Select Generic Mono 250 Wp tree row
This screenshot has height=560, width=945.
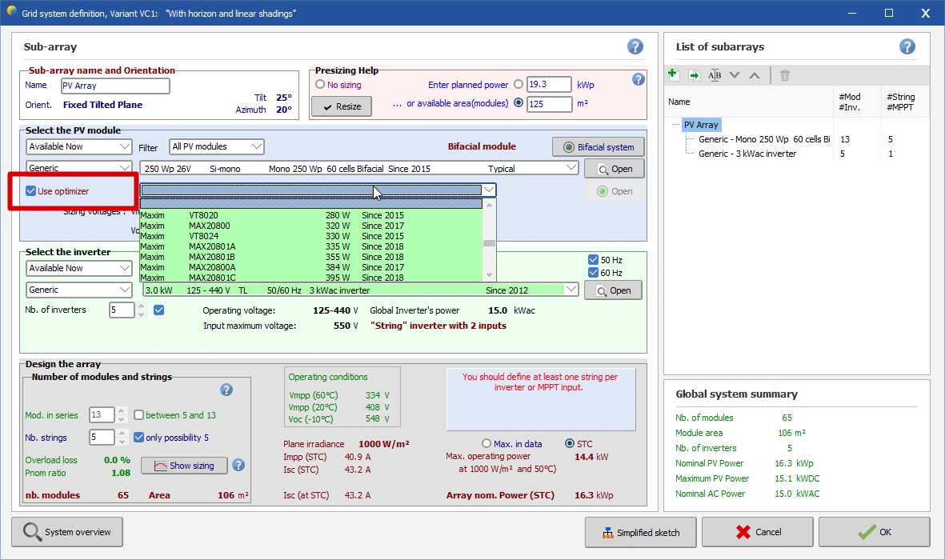tap(764, 139)
